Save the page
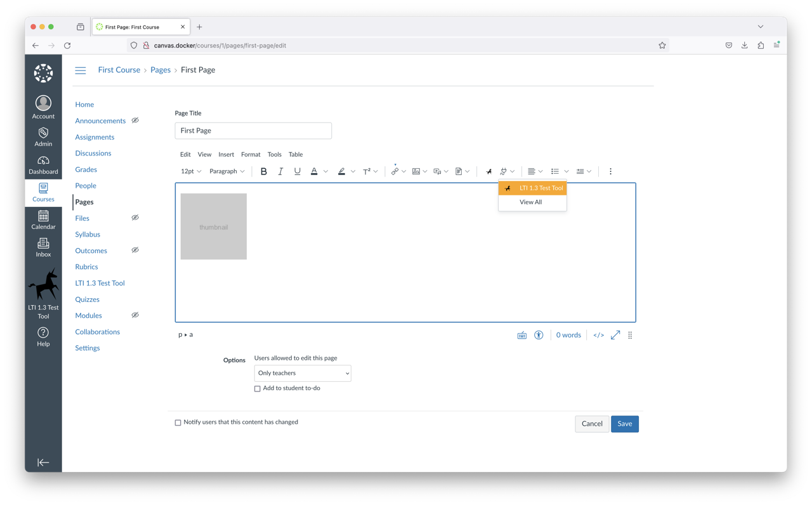812x505 pixels. (624, 423)
